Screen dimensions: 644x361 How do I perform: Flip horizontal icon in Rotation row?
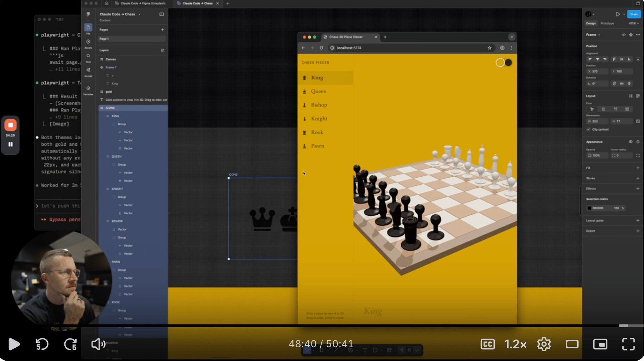click(622, 83)
